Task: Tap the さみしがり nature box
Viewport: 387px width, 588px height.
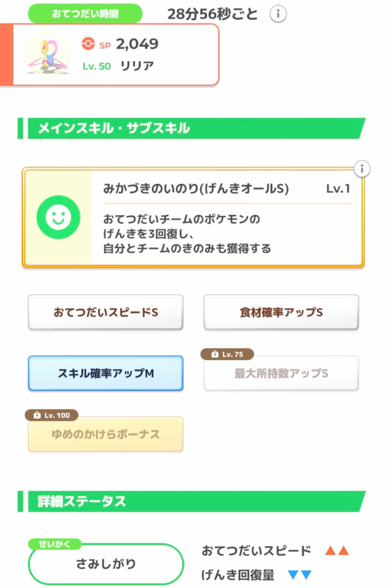Action: [106, 563]
